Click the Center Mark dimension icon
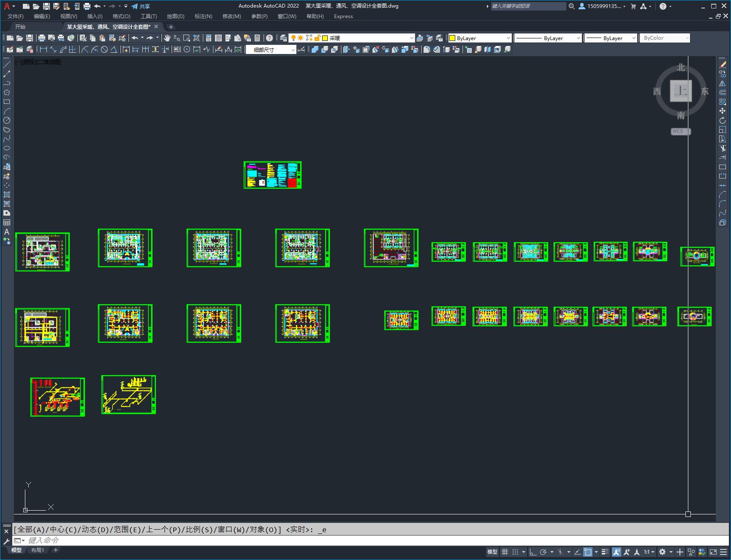 [187, 50]
